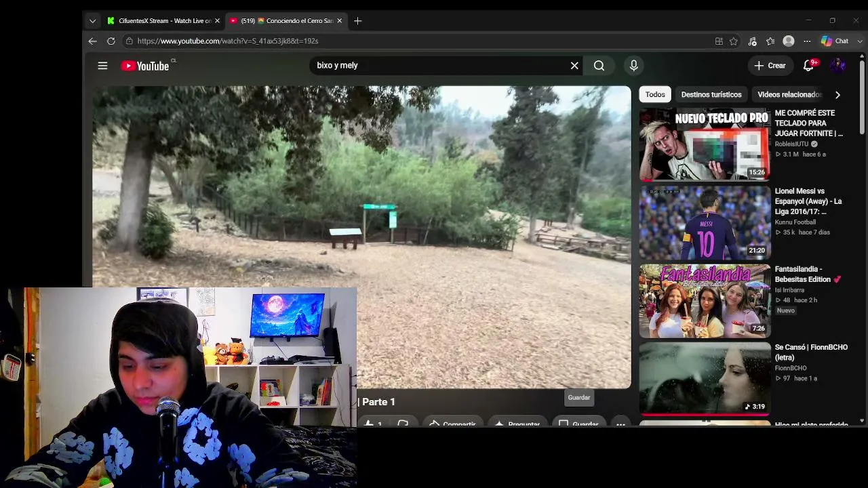Image resolution: width=868 pixels, height=488 pixels.
Task: Click the search text 'bixo y mely'
Action: (x=337, y=66)
